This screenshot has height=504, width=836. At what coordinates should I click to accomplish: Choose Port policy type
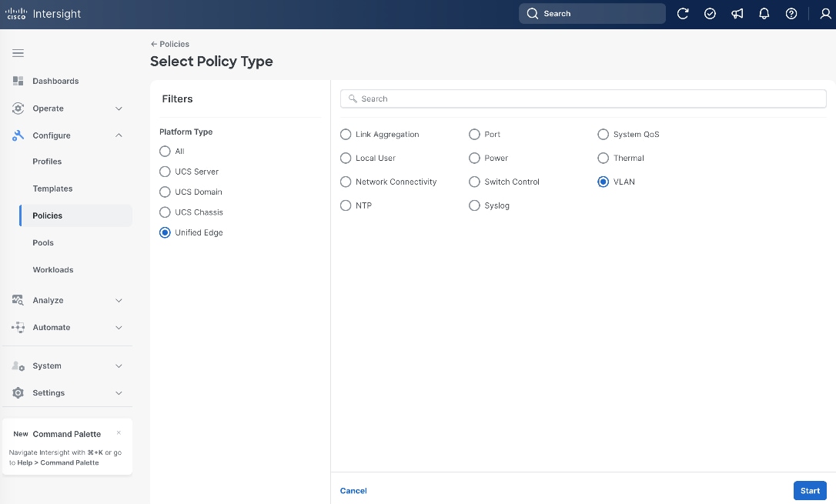pyautogui.click(x=474, y=134)
